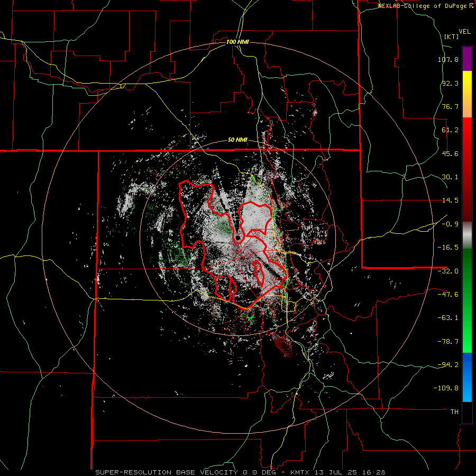
Task: Click the 100 NMI range ring label
Action: click(237, 42)
